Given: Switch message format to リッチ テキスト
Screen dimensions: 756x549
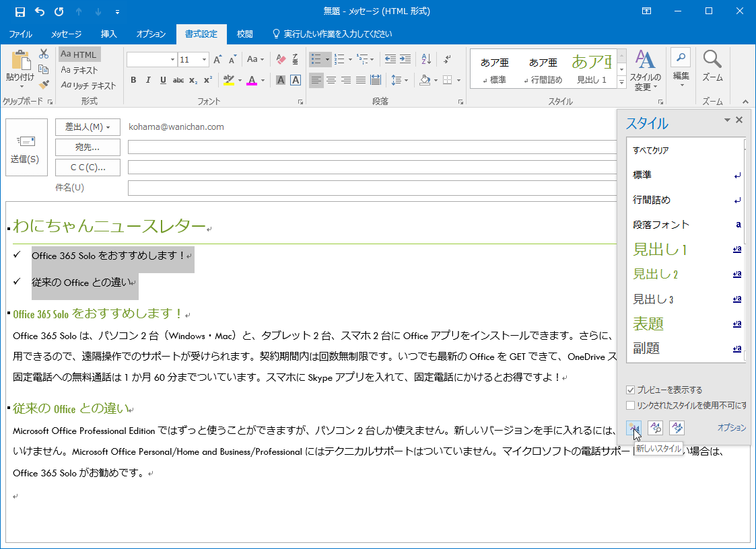Looking at the screenshot, I should [89, 85].
